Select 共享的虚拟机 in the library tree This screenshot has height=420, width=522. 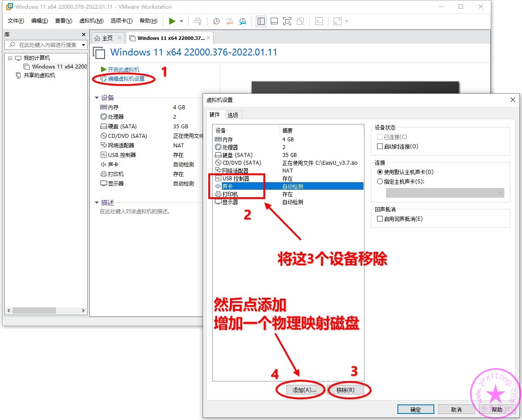coord(35,75)
